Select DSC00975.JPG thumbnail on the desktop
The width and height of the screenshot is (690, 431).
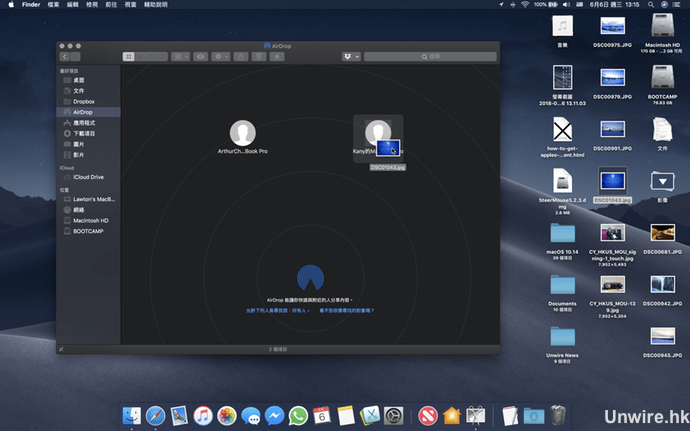point(613,26)
